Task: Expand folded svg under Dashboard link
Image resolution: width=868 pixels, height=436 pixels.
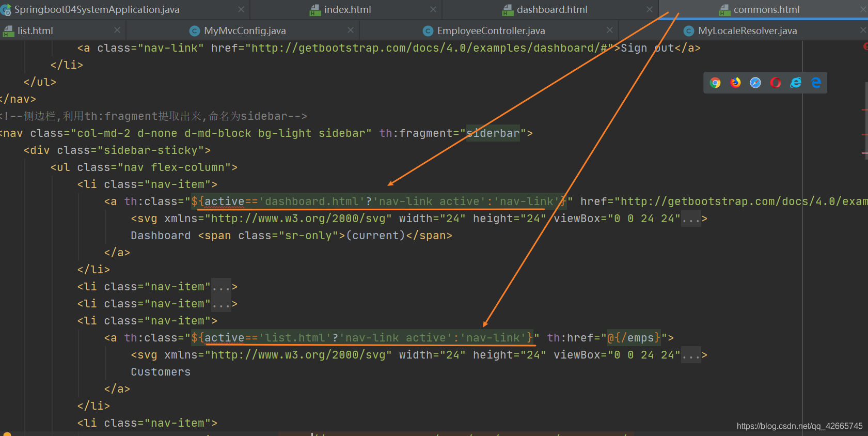Action: [691, 219]
